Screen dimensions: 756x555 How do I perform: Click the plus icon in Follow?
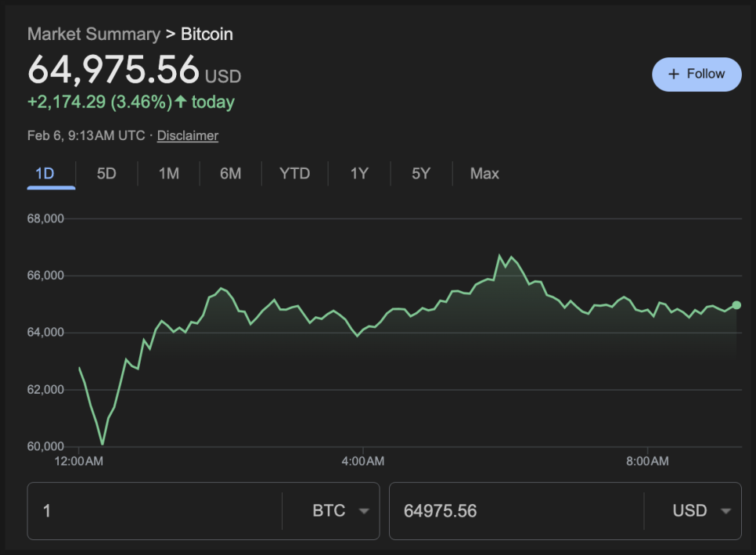point(674,74)
